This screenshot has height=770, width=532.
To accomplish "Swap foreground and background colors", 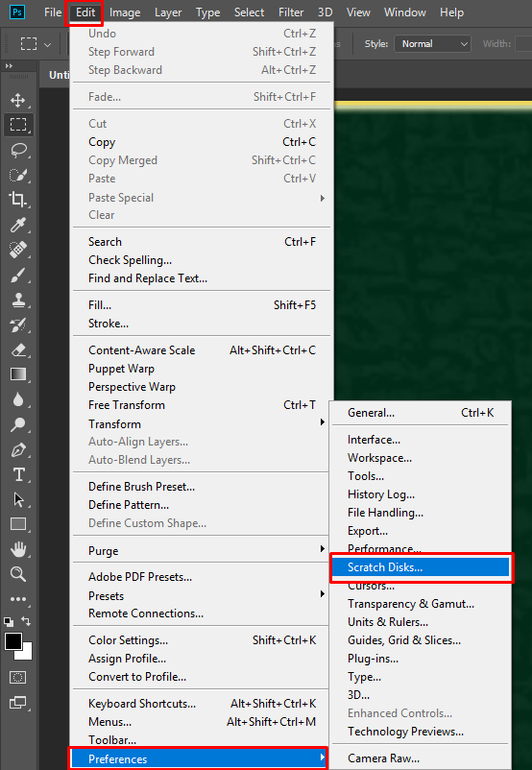I will point(27,621).
